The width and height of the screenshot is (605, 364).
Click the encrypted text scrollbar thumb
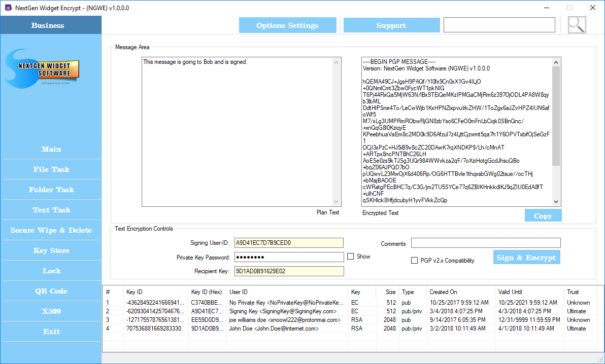pos(556,116)
